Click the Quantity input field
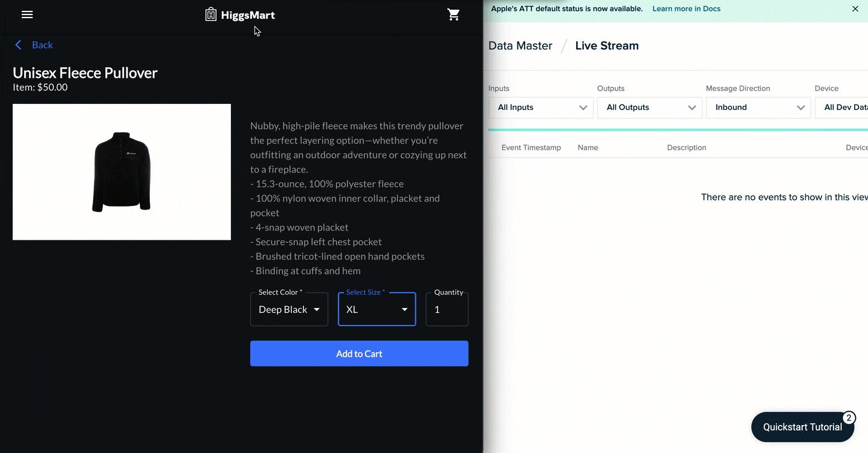 447,309
